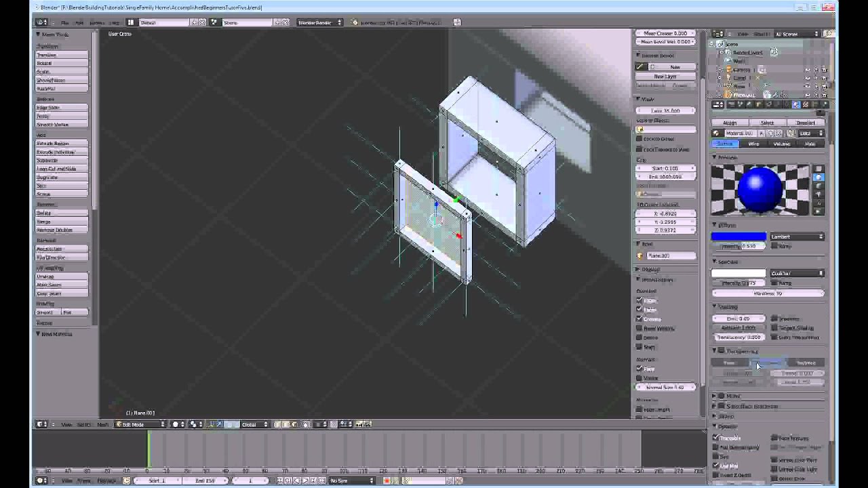Image resolution: width=868 pixels, height=488 pixels.
Task: Open the Playback menu in timeline
Action: [106, 481]
